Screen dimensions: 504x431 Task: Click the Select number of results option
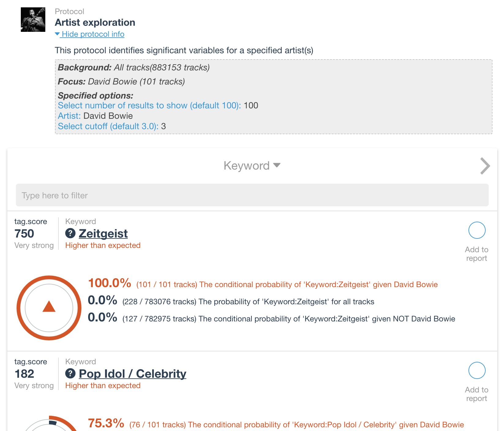[x=149, y=106]
